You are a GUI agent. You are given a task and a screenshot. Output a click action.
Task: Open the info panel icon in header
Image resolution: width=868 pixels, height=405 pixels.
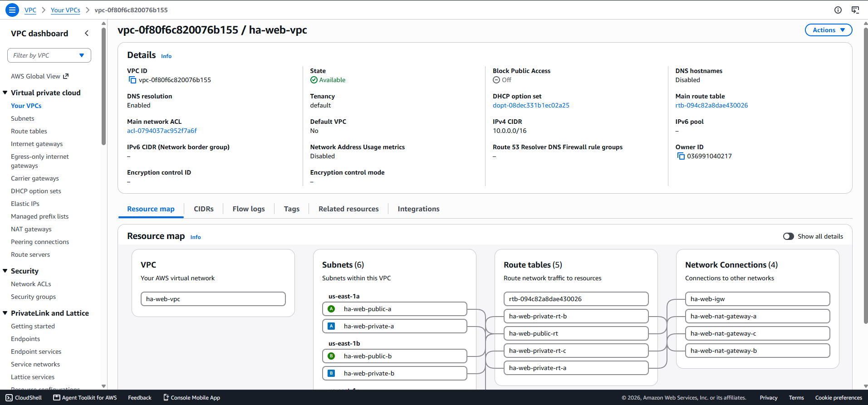(838, 10)
